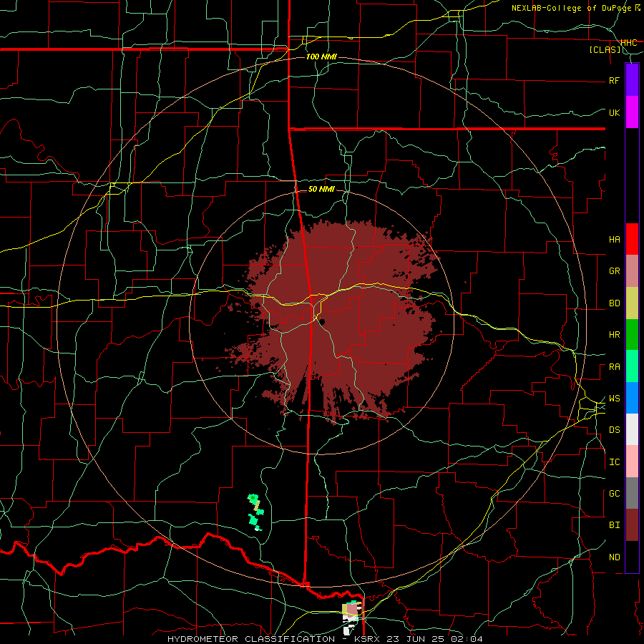Click the gray GC legend swatch
This screenshot has height=644, width=644.
(632, 493)
